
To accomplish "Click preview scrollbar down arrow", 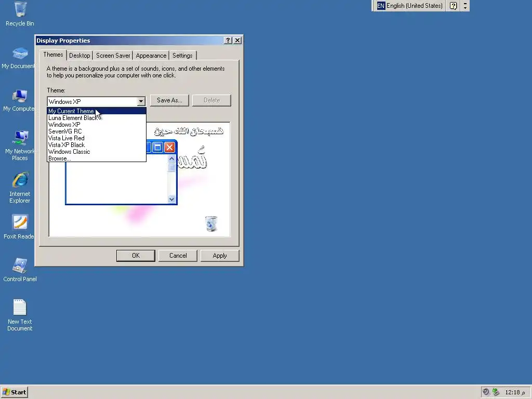I will [x=171, y=199].
